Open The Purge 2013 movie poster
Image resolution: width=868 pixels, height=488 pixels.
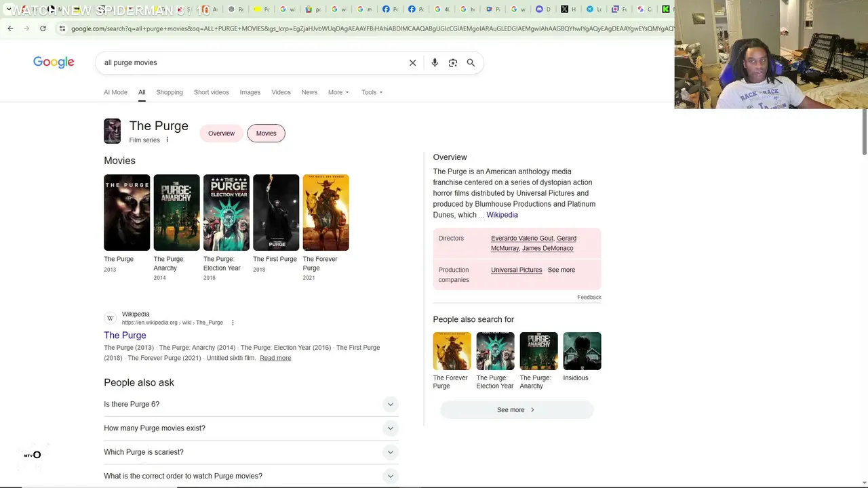(127, 213)
